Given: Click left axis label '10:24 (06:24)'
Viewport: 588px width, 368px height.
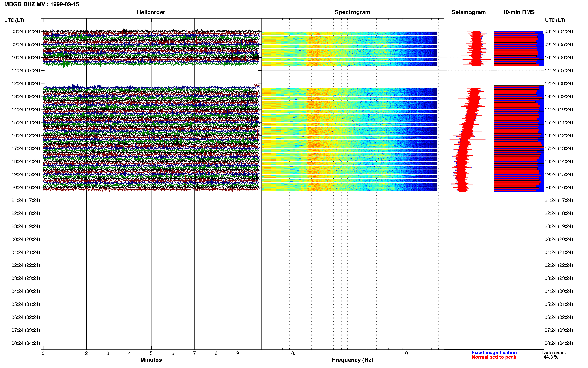Looking at the screenshot, I should pos(26,57).
